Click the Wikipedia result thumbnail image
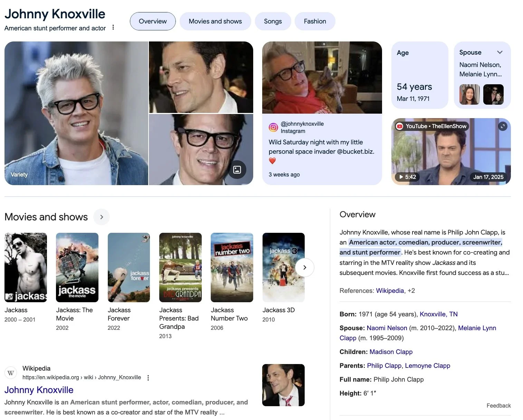This screenshot has height=420, width=523. click(283, 385)
